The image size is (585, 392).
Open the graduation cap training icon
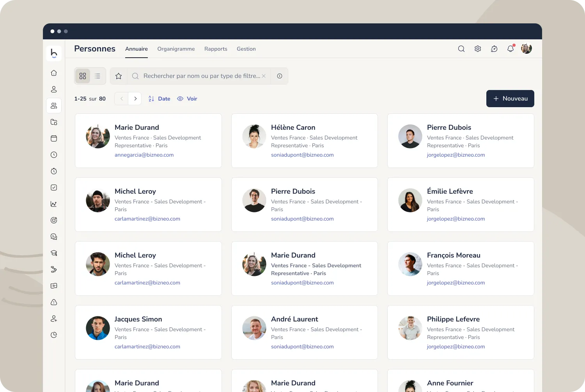tap(54, 253)
